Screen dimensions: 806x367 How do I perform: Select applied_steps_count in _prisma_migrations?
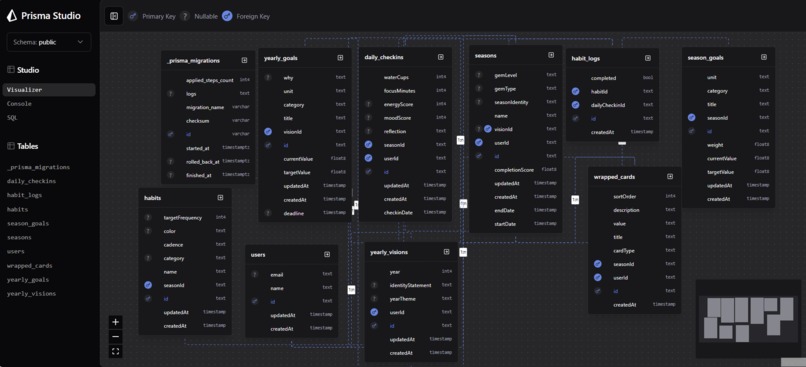point(209,80)
